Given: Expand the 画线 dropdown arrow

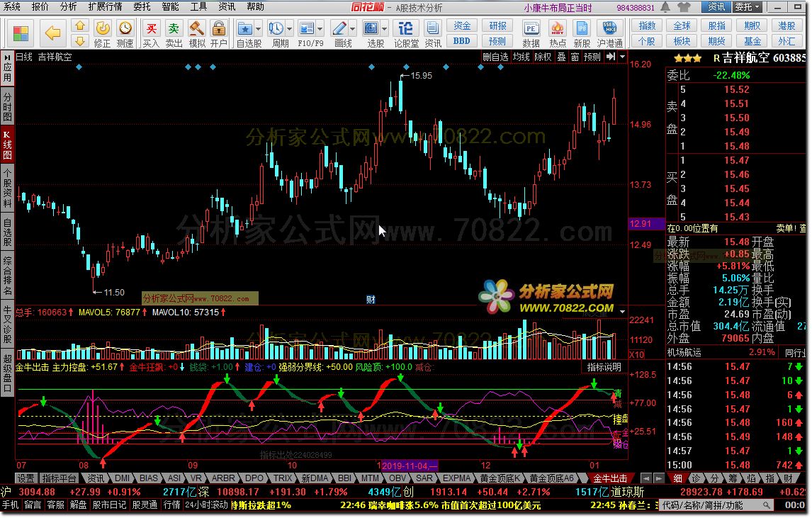Looking at the screenshot, I should tap(352, 28).
